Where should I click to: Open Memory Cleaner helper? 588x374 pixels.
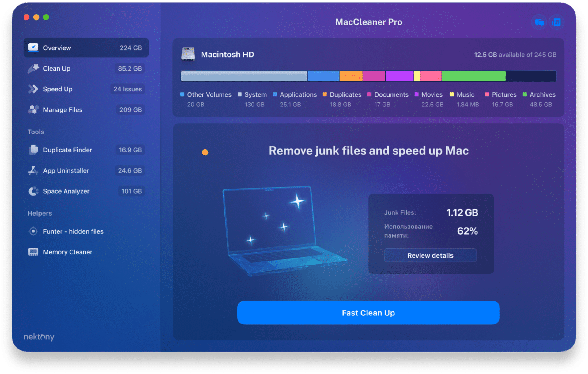point(86,252)
